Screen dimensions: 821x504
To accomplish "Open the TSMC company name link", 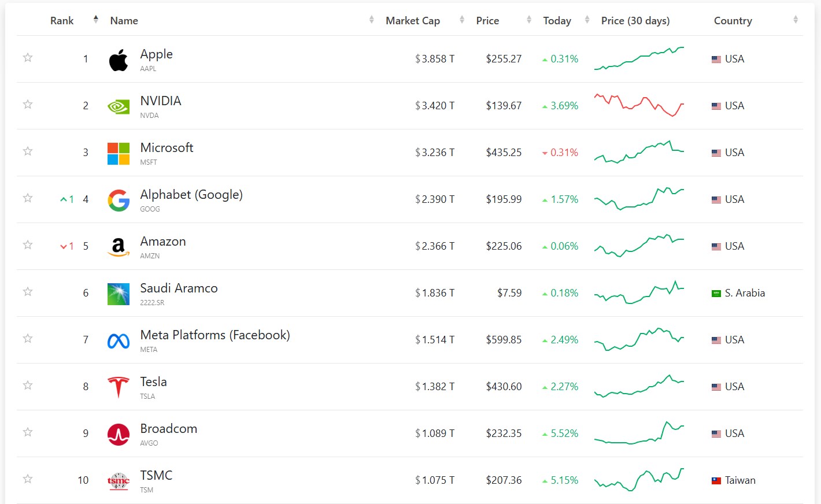I will [156, 476].
